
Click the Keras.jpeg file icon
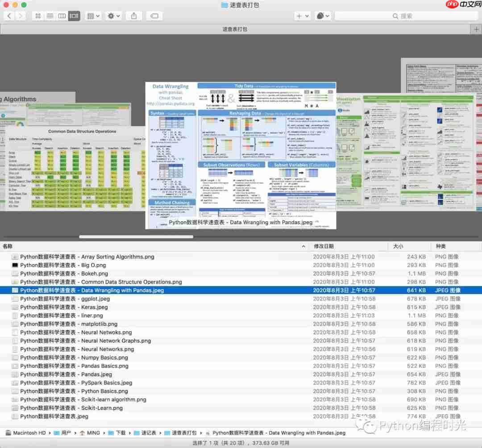[x=15, y=307]
